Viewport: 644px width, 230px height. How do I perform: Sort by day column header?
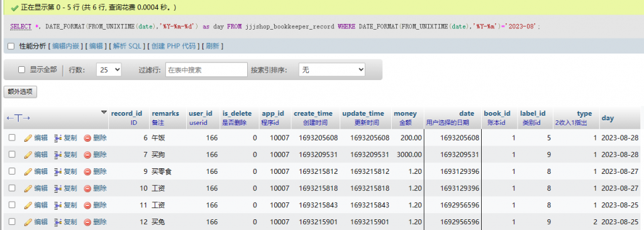pos(608,118)
